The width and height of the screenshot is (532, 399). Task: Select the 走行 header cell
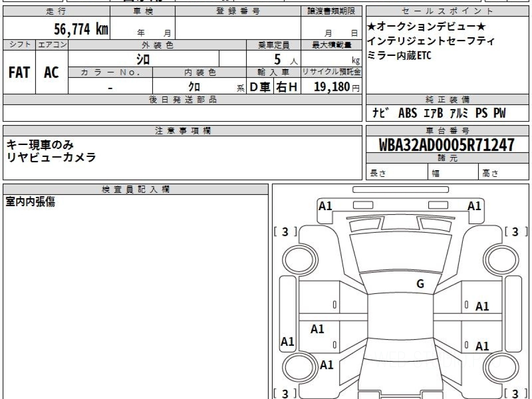click(56, 12)
